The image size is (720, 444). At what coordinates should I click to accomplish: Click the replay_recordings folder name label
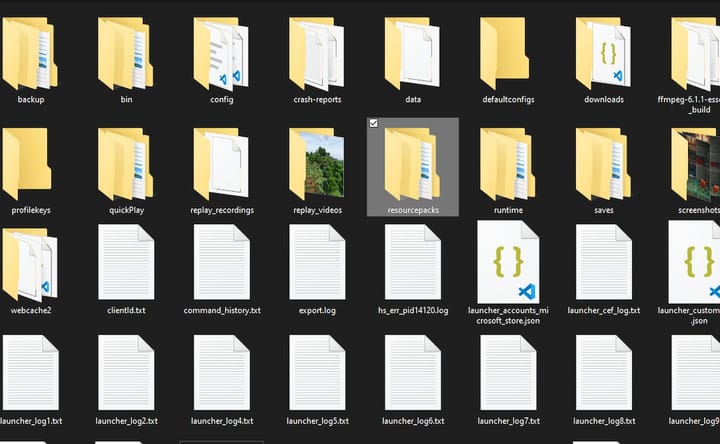(x=221, y=210)
